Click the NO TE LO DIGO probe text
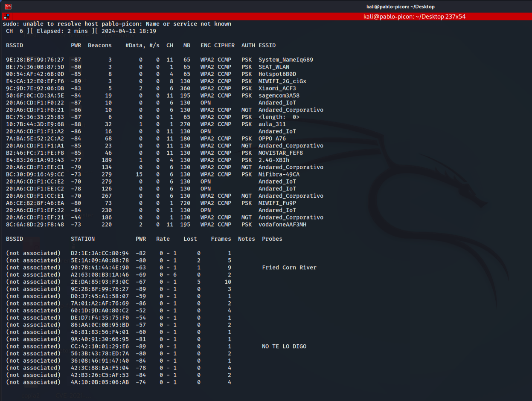The image size is (532, 401). 284,346
